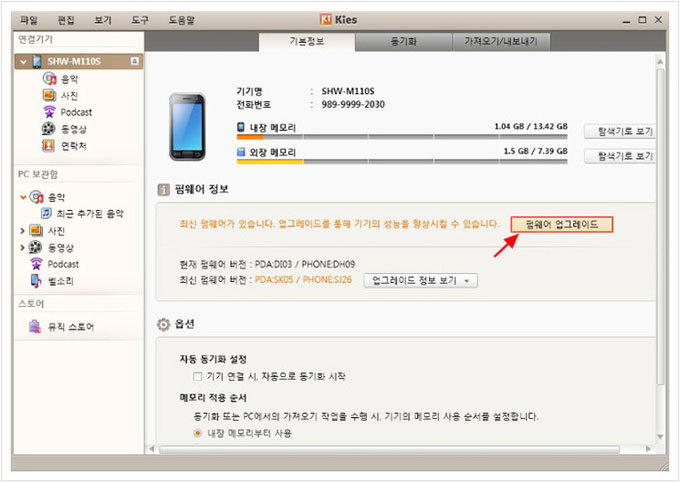Click 탐색기로 보기 for 외장 메모리
The width and height of the screenshot is (680, 483).
tap(620, 156)
